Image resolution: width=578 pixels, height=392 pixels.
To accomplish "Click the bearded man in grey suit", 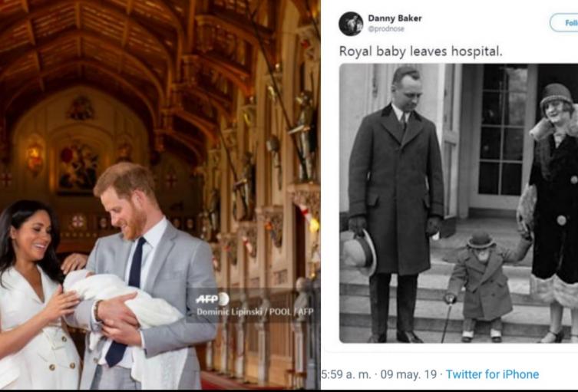I will click(146, 276).
